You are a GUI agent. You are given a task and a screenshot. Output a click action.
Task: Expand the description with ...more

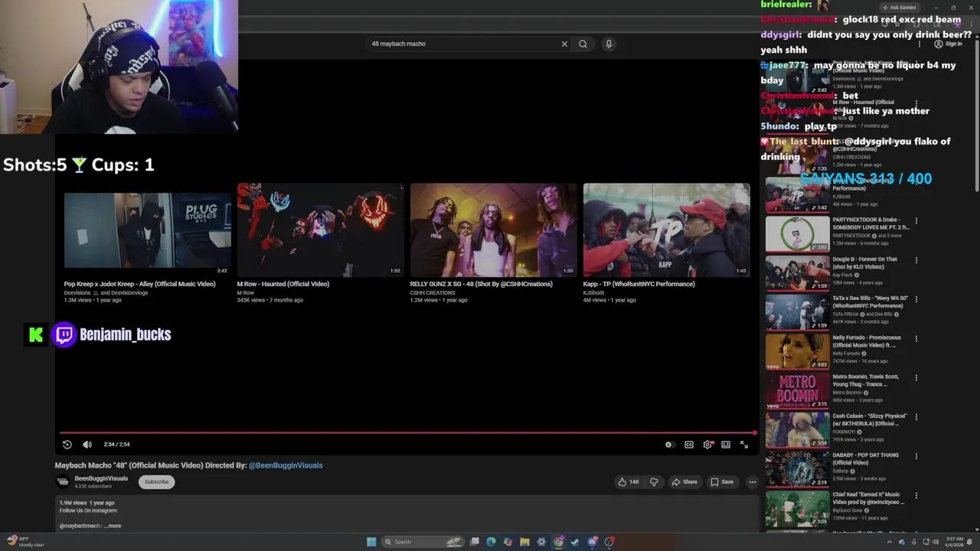click(113, 526)
